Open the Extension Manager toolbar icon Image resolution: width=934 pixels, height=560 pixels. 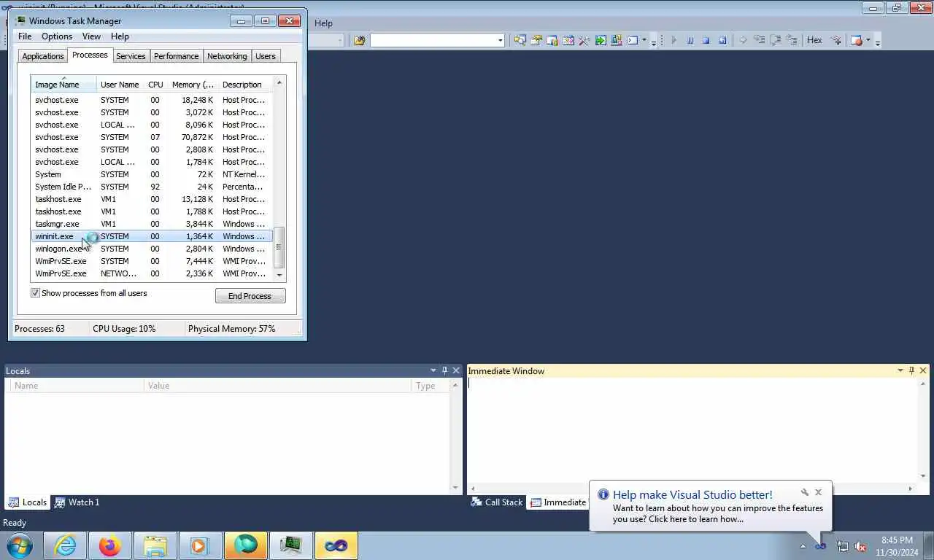[616, 40]
